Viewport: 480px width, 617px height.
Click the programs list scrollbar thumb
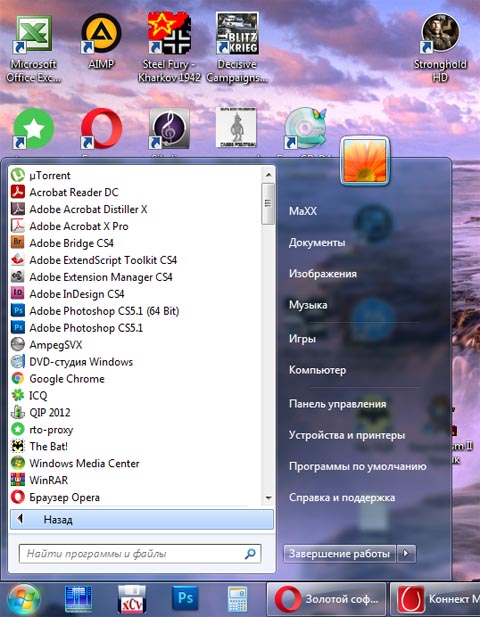268,203
